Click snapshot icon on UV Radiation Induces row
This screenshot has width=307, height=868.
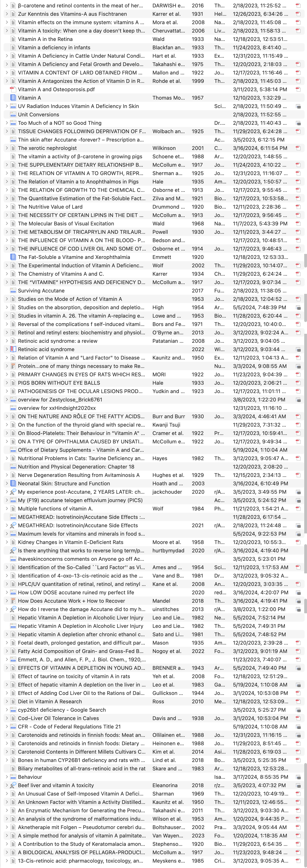coord(298,106)
